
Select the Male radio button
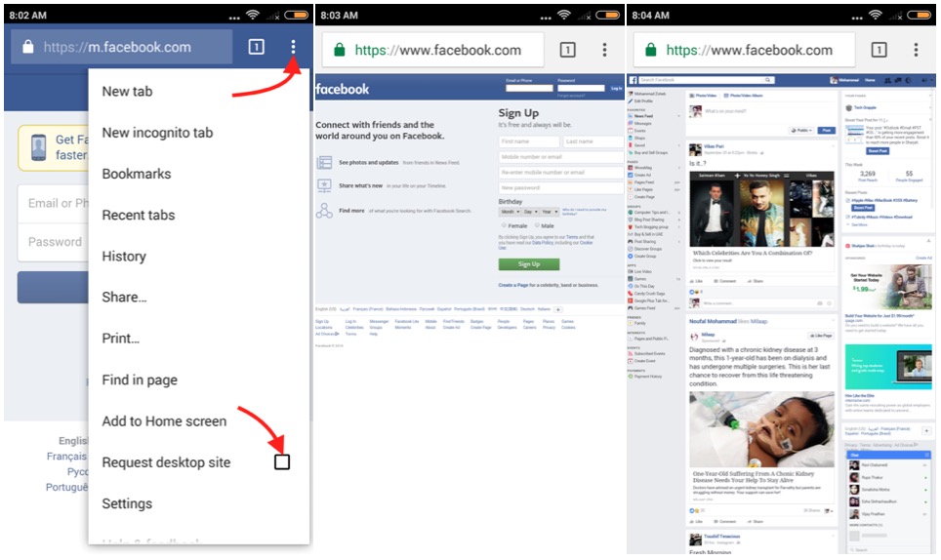click(535, 225)
